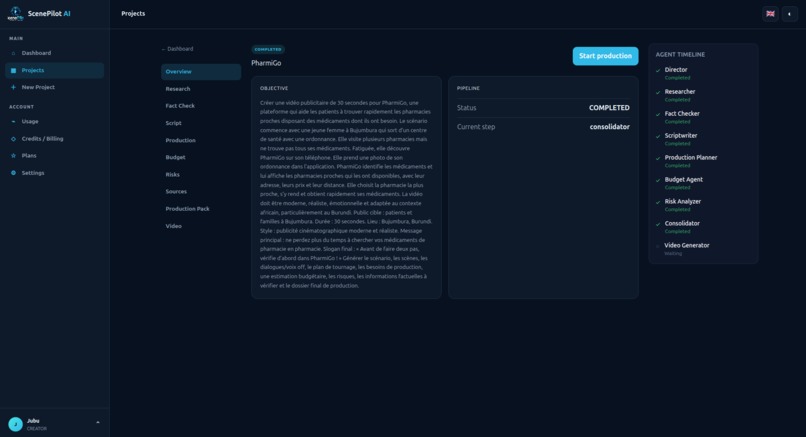Click the Production Planner timeline entry
This screenshot has height=437, width=806.
703,161
